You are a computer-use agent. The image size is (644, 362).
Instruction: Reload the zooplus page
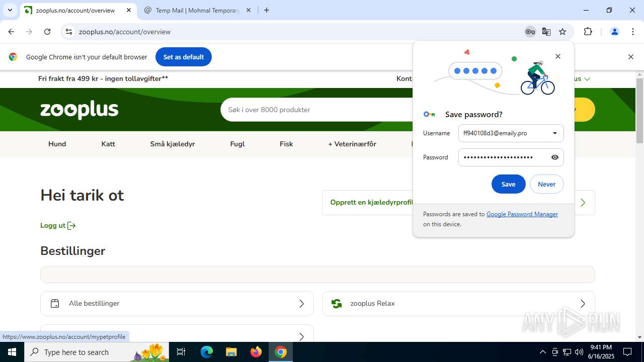(47, 32)
